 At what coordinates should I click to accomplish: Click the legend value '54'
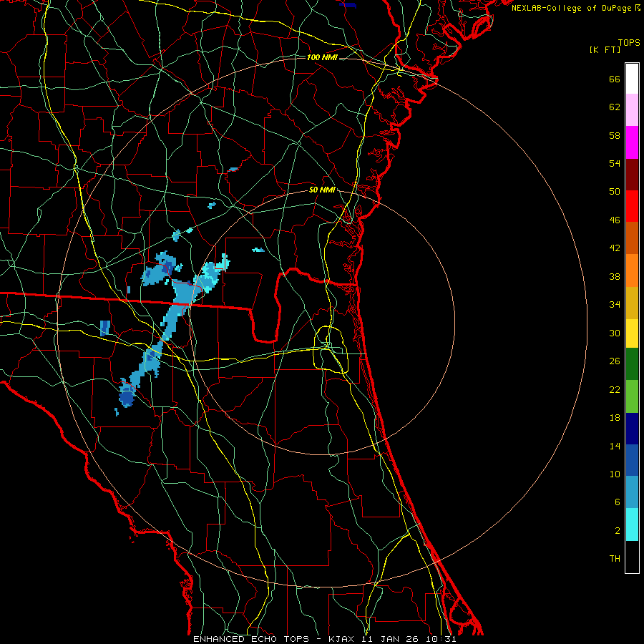(x=615, y=163)
